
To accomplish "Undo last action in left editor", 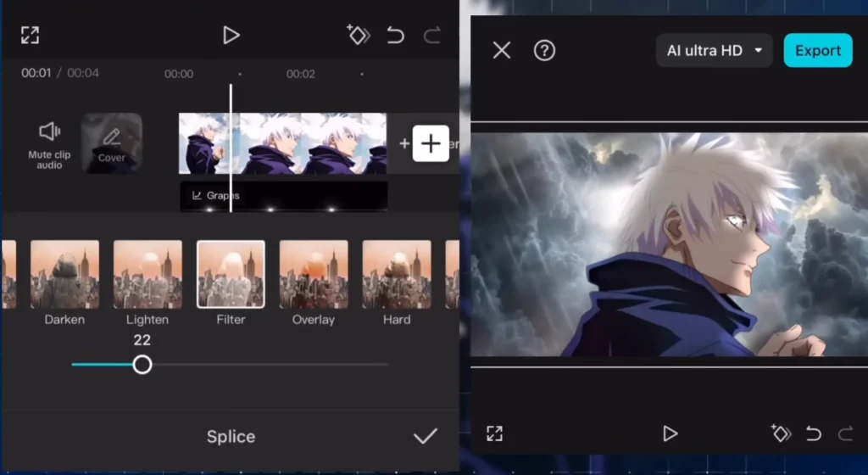I will pos(395,36).
